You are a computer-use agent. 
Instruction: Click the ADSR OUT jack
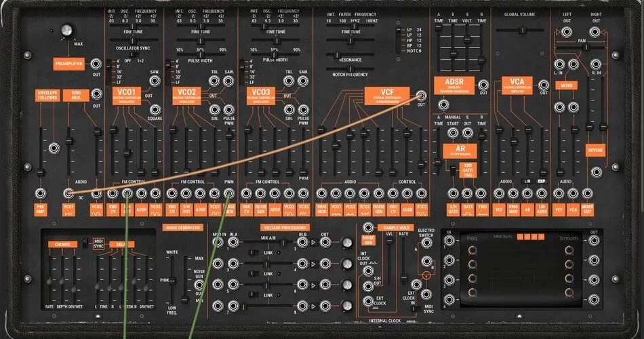click(x=483, y=85)
